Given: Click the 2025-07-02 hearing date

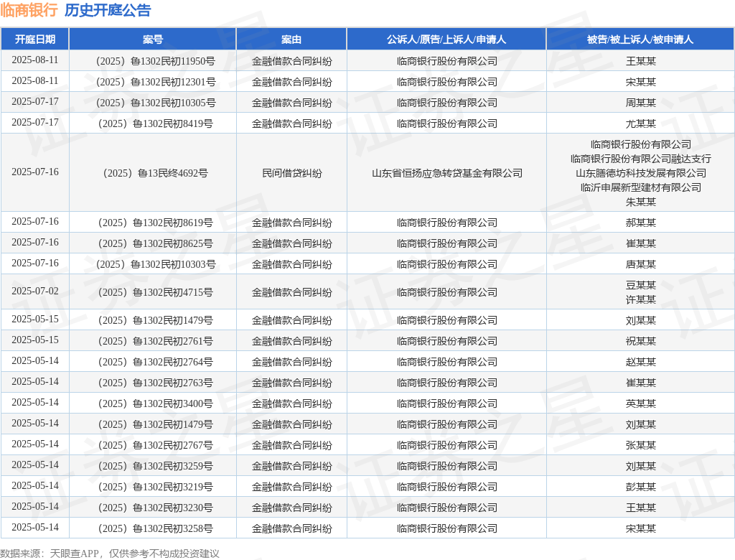Looking at the screenshot, I should [35, 291].
